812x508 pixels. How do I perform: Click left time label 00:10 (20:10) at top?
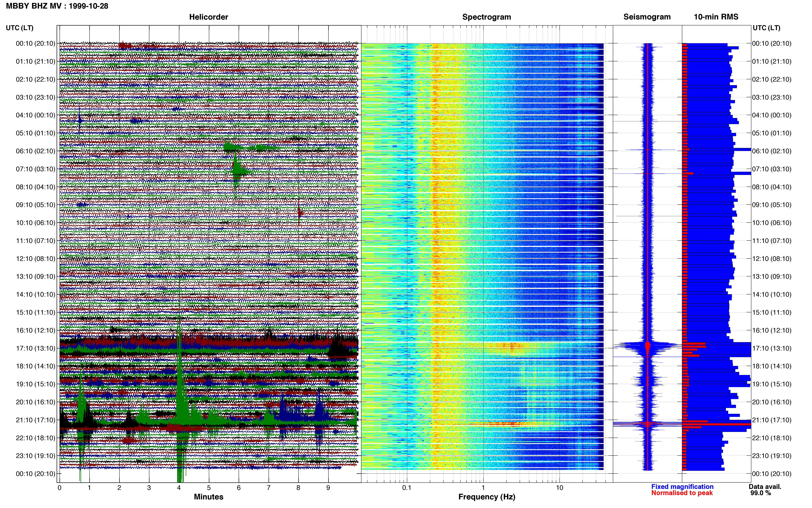click(x=36, y=43)
